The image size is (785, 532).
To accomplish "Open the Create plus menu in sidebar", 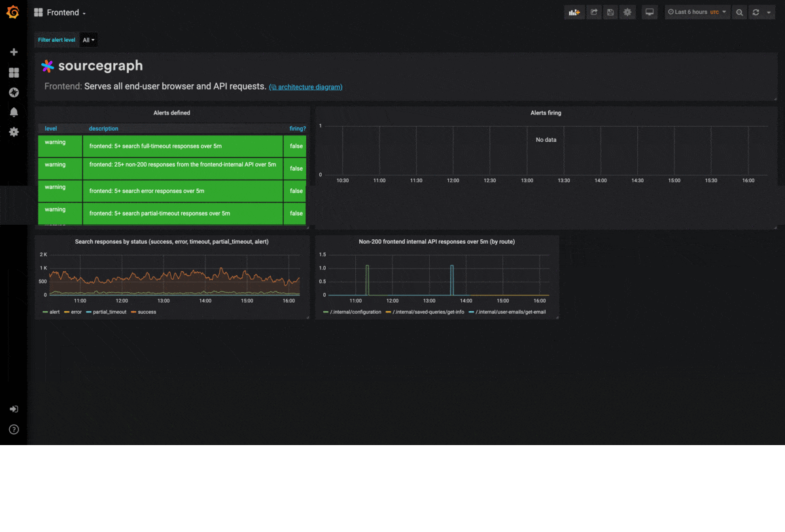I will (14, 52).
